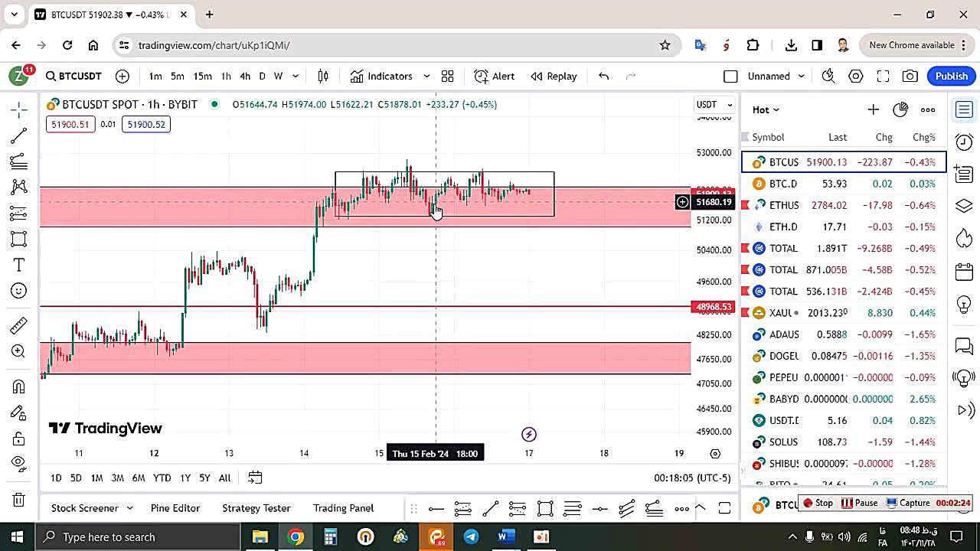Image resolution: width=980 pixels, height=551 pixels.
Task: Take a chart snapshot with camera
Action: [x=910, y=76]
